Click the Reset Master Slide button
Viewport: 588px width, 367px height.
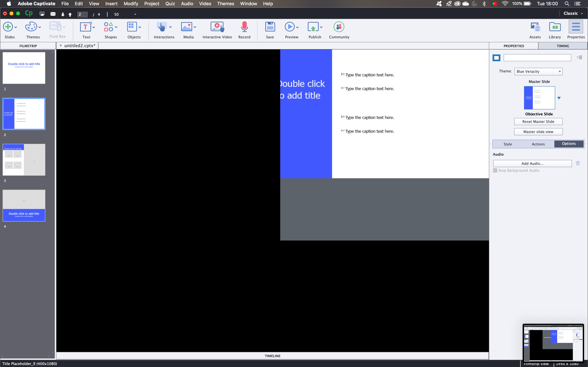tap(538, 122)
